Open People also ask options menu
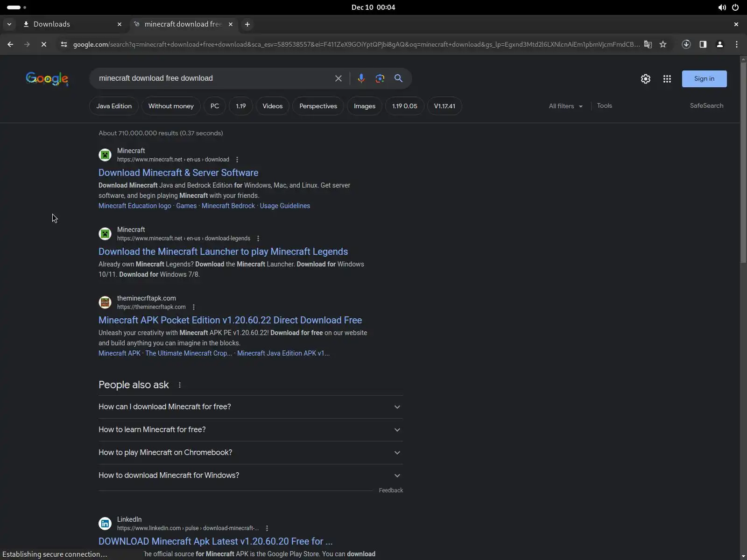 pyautogui.click(x=180, y=385)
